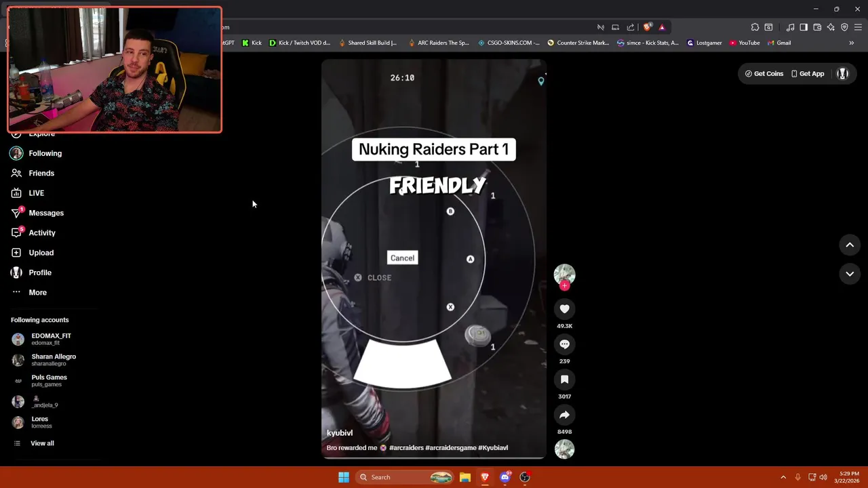Click Get Coins button
The width and height of the screenshot is (868, 488).
click(x=764, y=74)
